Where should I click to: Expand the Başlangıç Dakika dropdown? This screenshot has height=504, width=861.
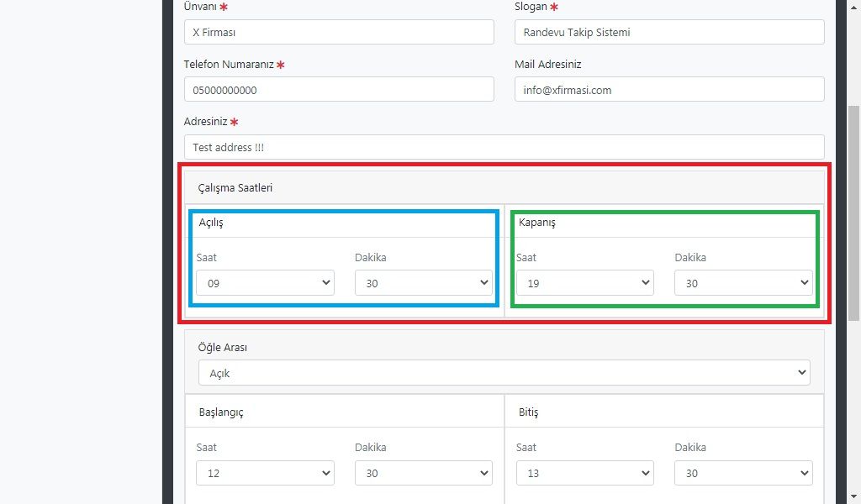(x=423, y=473)
